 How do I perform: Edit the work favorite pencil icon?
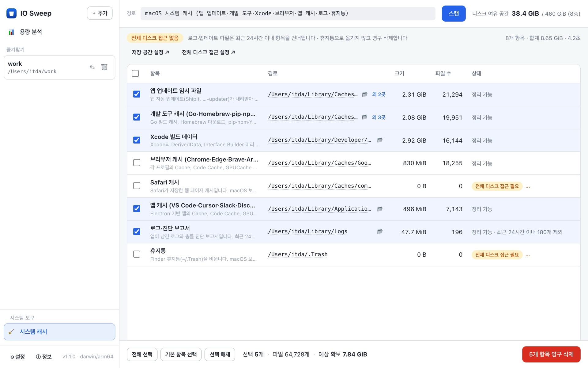92,67
